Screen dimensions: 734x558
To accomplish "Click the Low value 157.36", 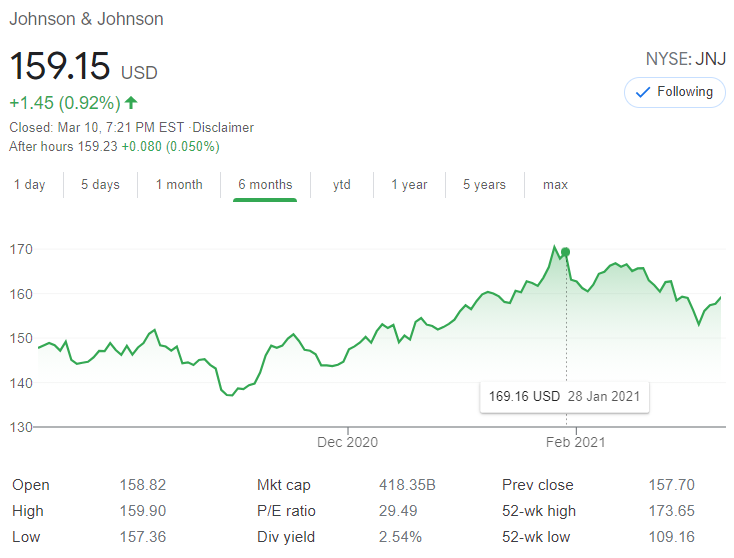I will [143, 537].
